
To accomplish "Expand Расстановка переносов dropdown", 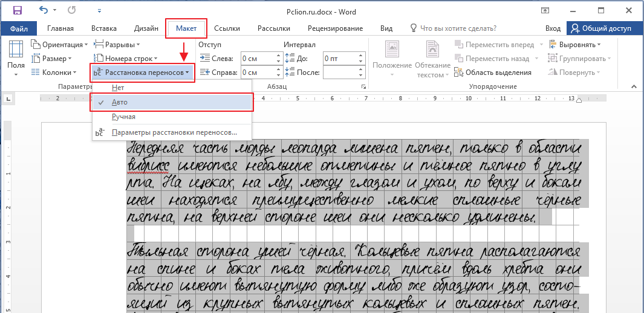I will point(143,73).
